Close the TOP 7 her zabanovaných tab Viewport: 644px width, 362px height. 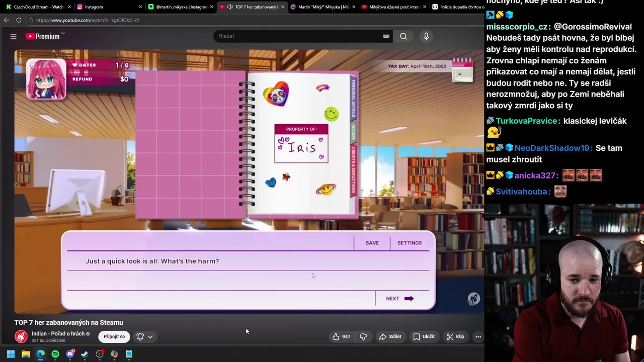tap(282, 7)
